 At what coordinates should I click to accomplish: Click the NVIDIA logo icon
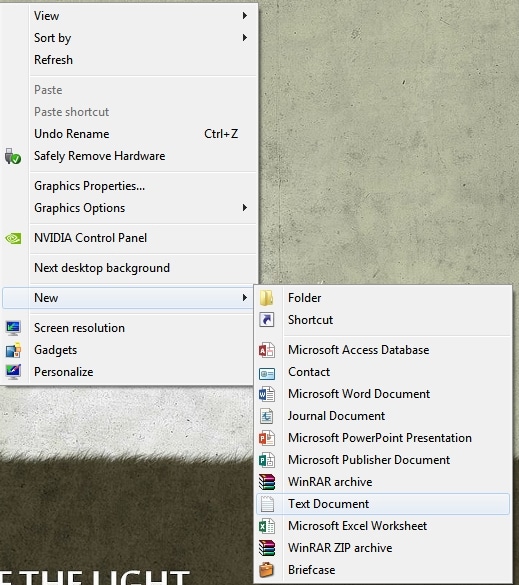tap(13, 238)
